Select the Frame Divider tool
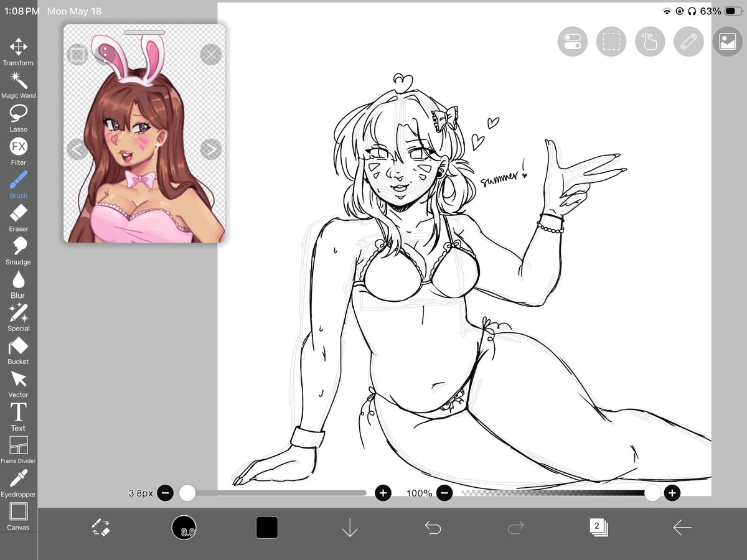This screenshot has height=560, width=747. (18, 450)
